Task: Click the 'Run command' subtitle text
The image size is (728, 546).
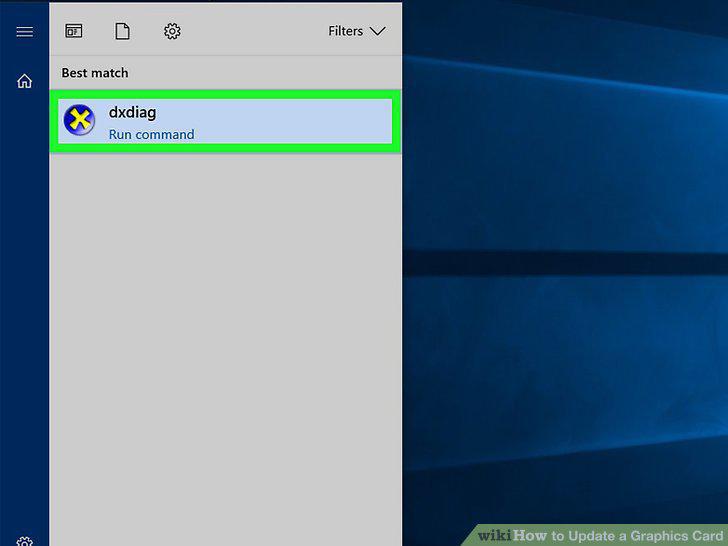Action: click(x=151, y=134)
